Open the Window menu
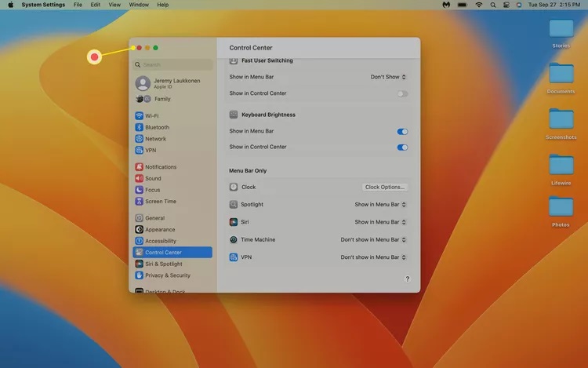The height and width of the screenshot is (368, 588). tap(139, 5)
